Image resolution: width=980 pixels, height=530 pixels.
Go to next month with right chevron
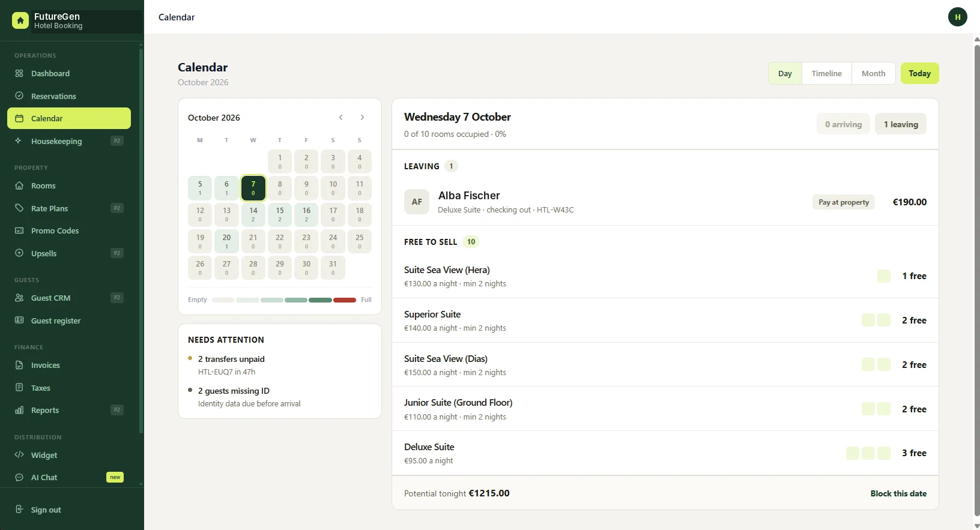click(x=362, y=118)
